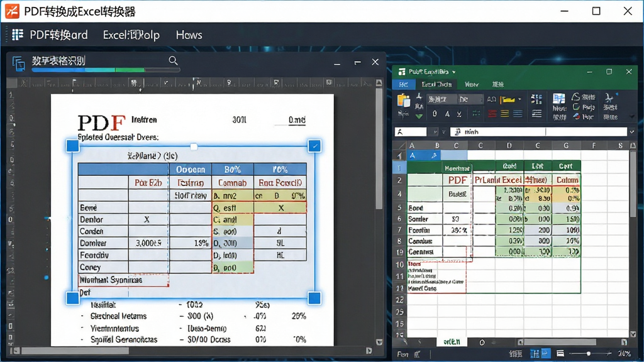Open the dropdown arrow beside Excel window title
Image resolution: width=644 pixels, height=362 pixels.
click(454, 72)
